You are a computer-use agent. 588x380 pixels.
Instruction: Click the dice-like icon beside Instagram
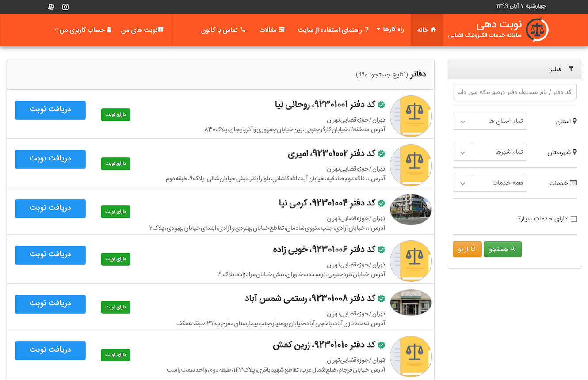click(x=51, y=7)
